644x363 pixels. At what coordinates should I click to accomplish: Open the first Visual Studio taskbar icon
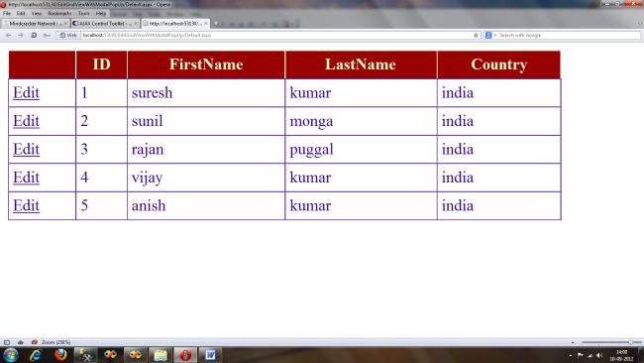(x=110, y=355)
